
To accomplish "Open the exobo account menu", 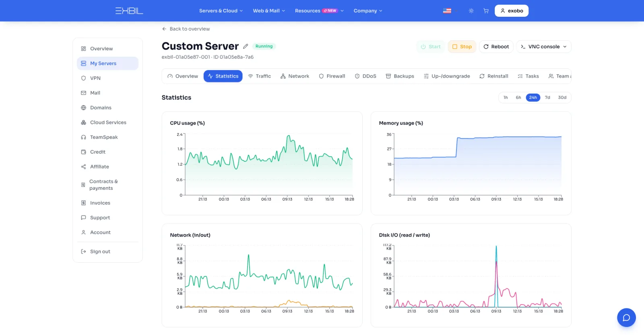I will point(512,11).
